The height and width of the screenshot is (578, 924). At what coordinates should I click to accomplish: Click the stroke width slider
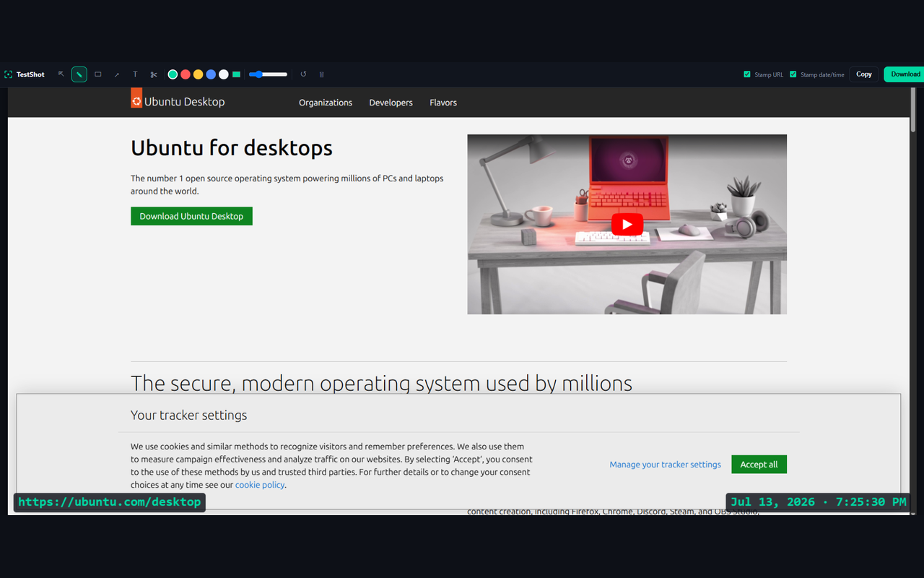268,74
